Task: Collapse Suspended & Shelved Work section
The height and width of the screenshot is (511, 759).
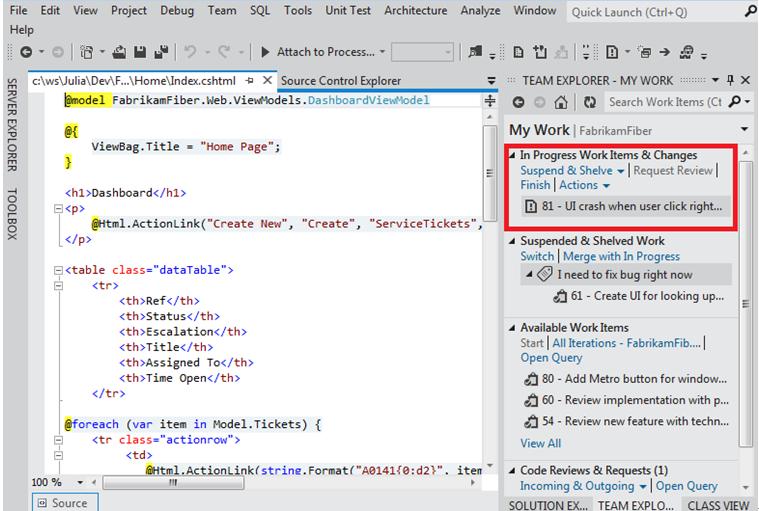Action: click(513, 241)
